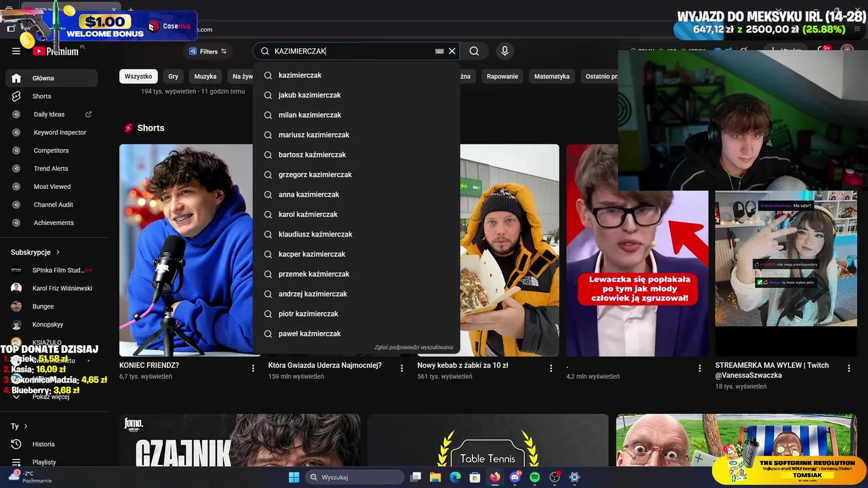This screenshot has height=488, width=868.
Task: Go to Główna in the sidebar
Action: tap(52, 78)
